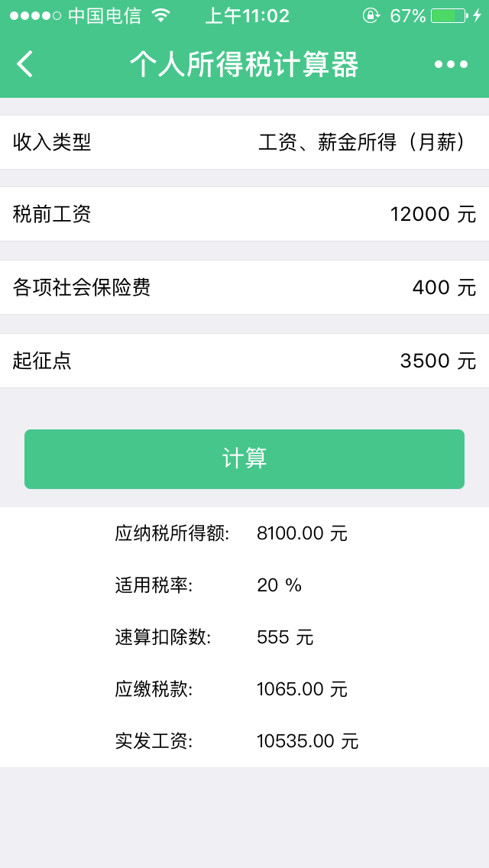Edit the pre-tax salary 12000 field
Screen dimensions: 489x868
pos(419,214)
